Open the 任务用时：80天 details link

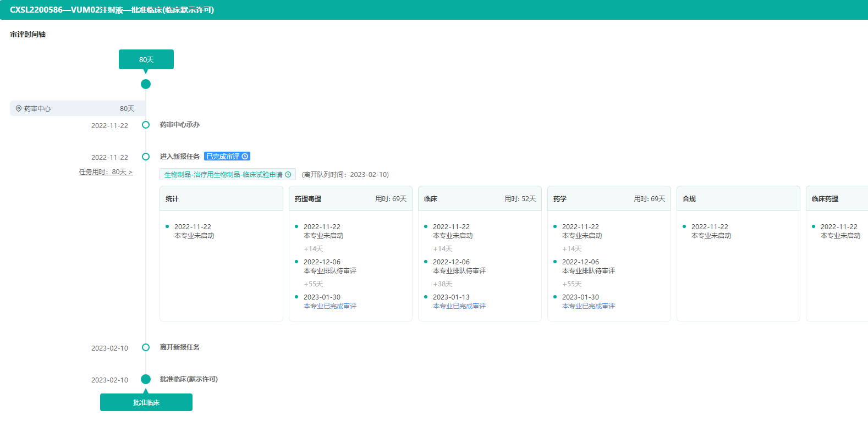point(106,172)
